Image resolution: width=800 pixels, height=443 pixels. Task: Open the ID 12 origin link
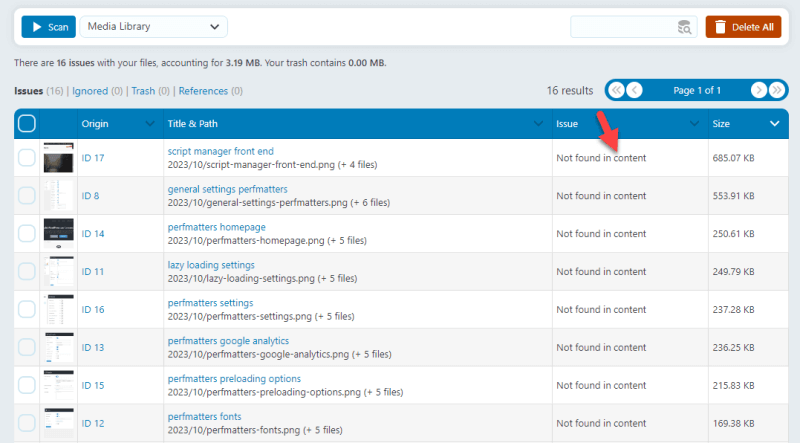point(93,424)
